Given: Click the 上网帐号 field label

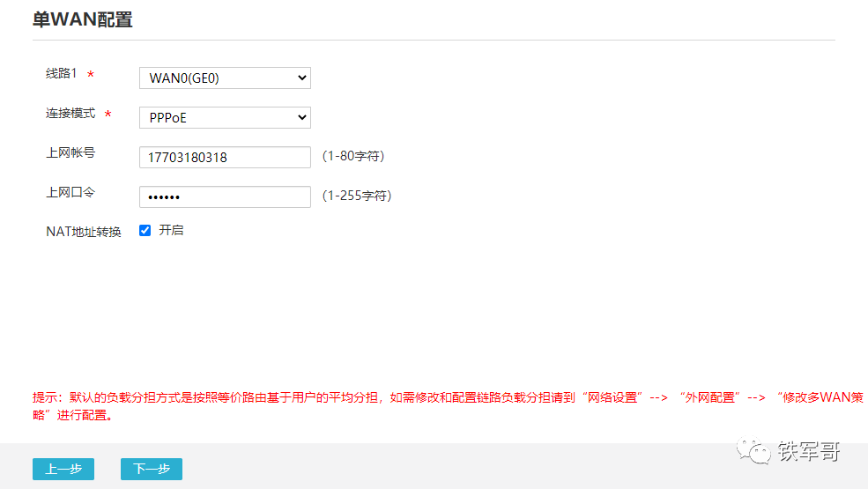Looking at the screenshot, I should (70, 152).
